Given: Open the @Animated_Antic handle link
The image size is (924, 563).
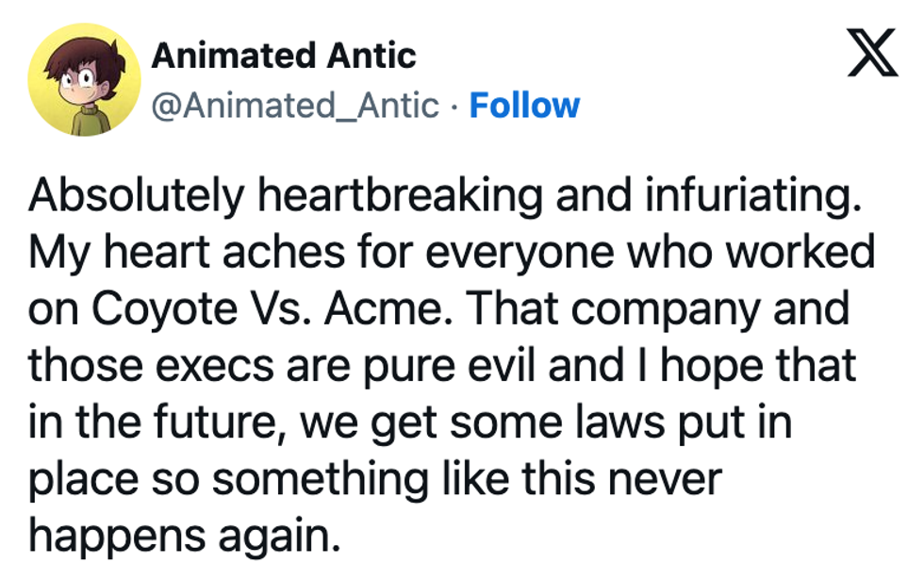Looking at the screenshot, I should pos(295,105).
